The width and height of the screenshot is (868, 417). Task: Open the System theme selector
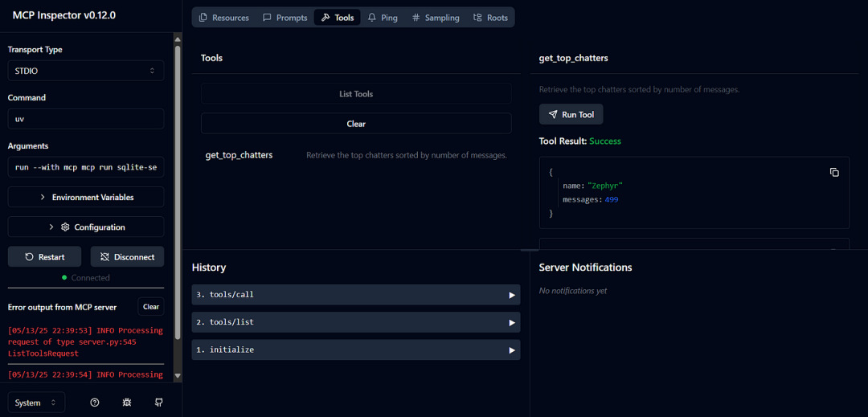pos(36,403)
